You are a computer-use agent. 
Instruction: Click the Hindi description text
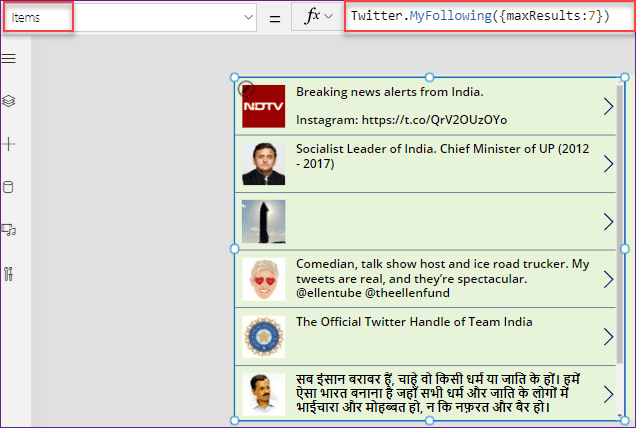pyautogui.click(x=438, y=394)
